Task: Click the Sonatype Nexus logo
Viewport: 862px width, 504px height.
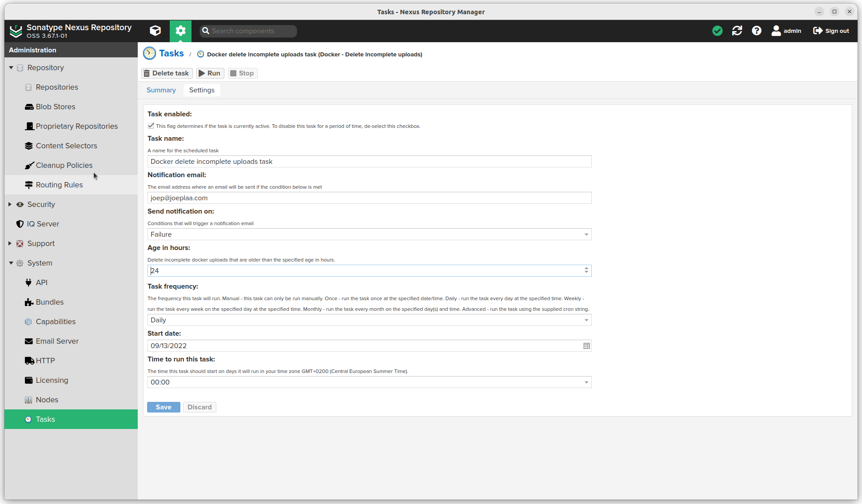Action: pos(16,31)
